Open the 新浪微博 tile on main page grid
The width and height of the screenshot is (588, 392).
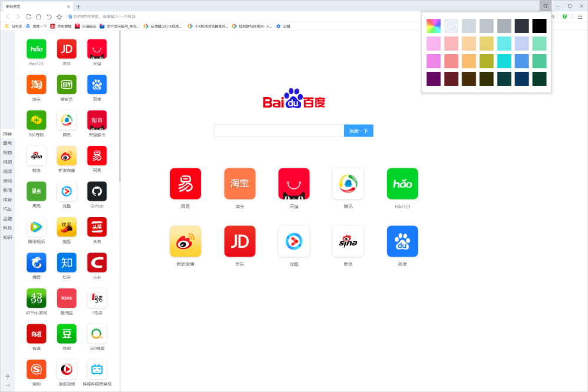(185, 241)
